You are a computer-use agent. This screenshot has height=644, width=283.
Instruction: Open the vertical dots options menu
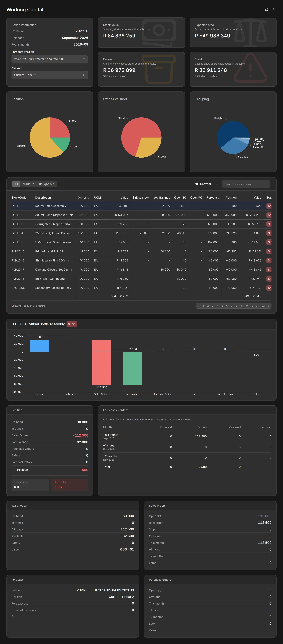[x=273, y=10]
